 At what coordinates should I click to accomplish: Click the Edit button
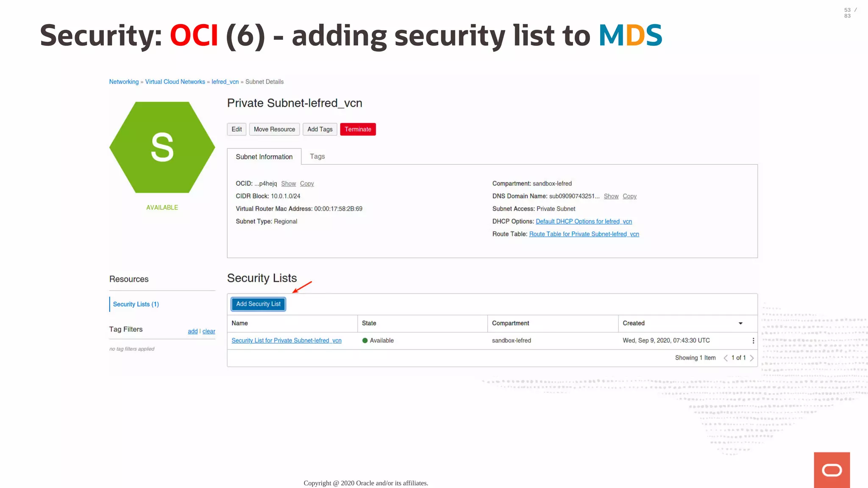(x=236, y=129)
